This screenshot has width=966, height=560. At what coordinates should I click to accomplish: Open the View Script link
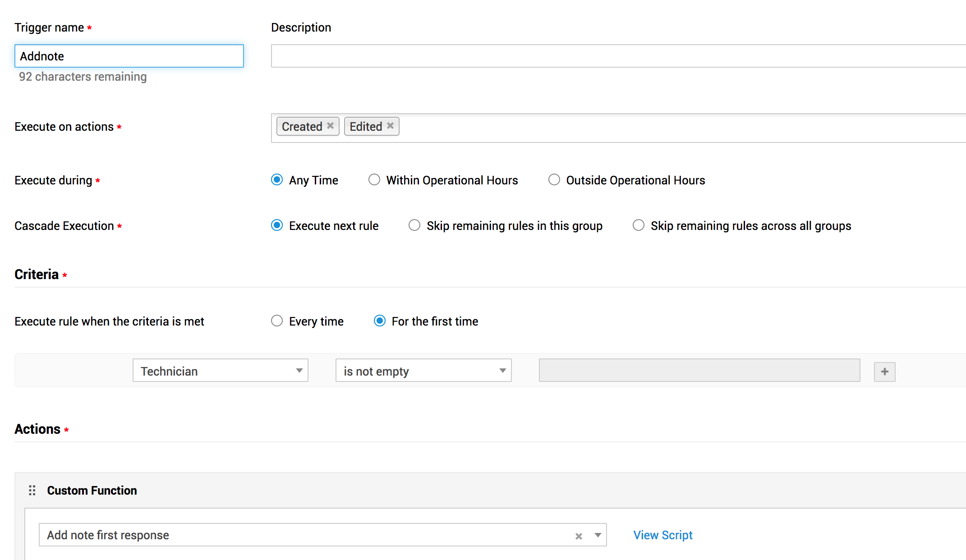point(662,535)
